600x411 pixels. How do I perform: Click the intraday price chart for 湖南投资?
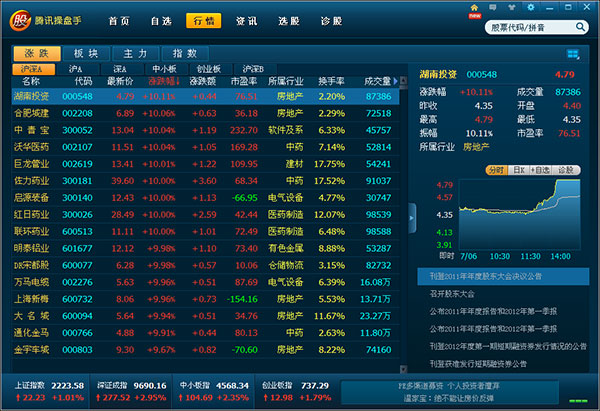tap(520, 215)
